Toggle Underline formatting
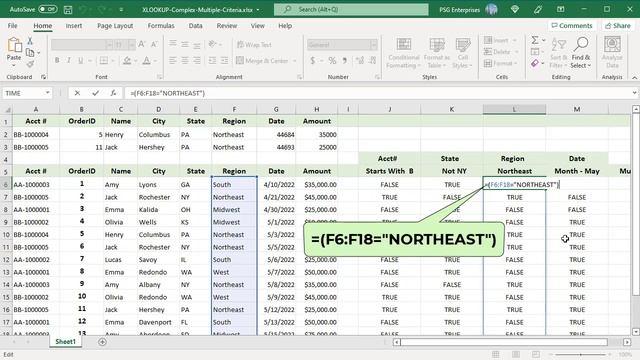This screenshot has height=360, width=640. pyautogui.click(x=80, y=60)
